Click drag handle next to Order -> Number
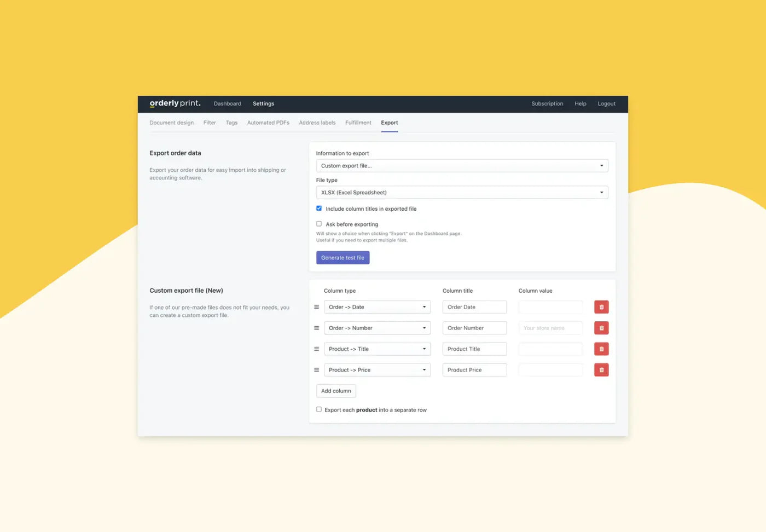The image size is (766, 532). tap(316, 328)
